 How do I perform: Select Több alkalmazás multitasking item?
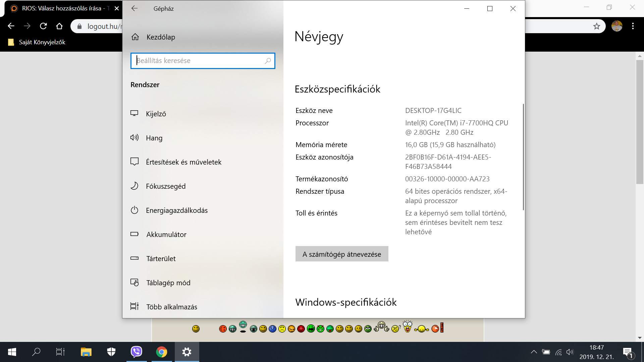point(171,307)
